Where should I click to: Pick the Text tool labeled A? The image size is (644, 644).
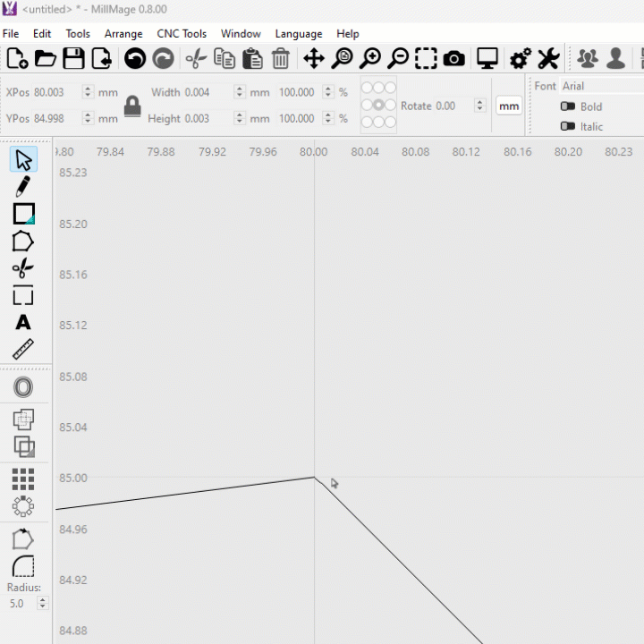click(x=23, y=323)
